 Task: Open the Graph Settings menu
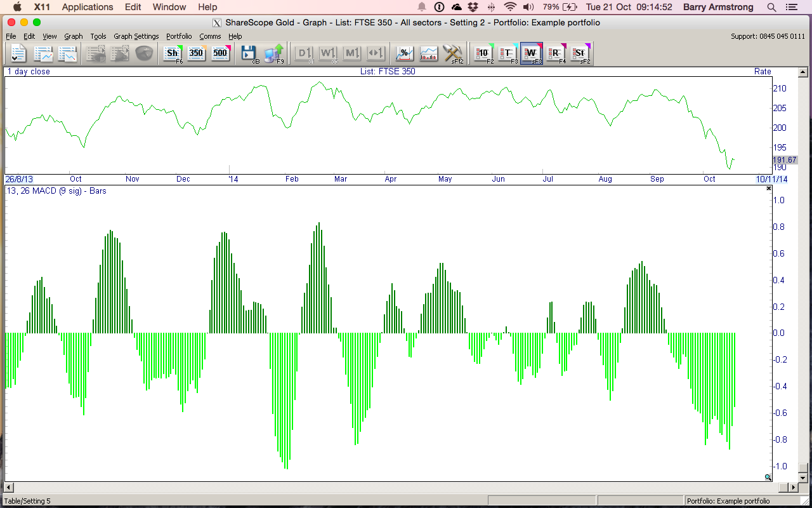point(136,36)
